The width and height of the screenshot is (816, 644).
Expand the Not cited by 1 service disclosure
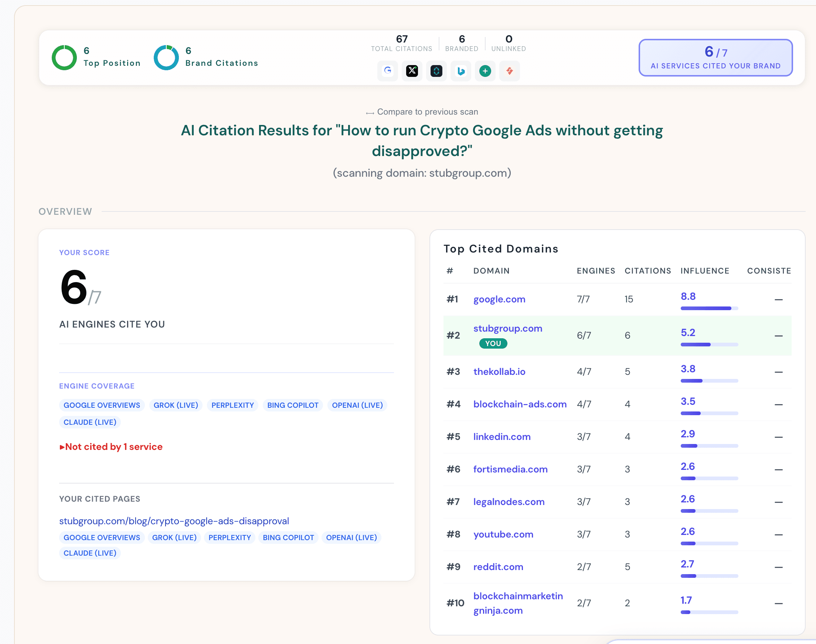tap(111, 447)
